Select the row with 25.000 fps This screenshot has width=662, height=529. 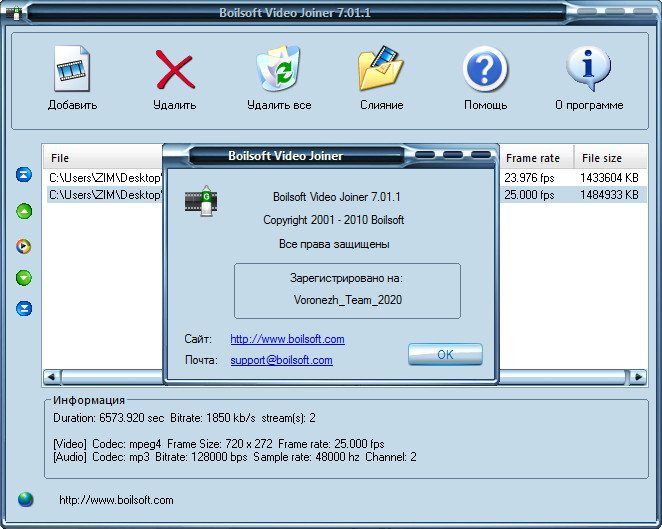point(347,195)
